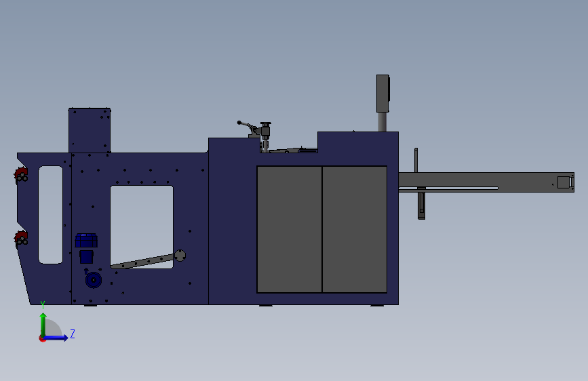The height and width of the screenshot is (381, 588).
Task: Click the green Y axis arrow of the triad
Action: click(43, 324)
